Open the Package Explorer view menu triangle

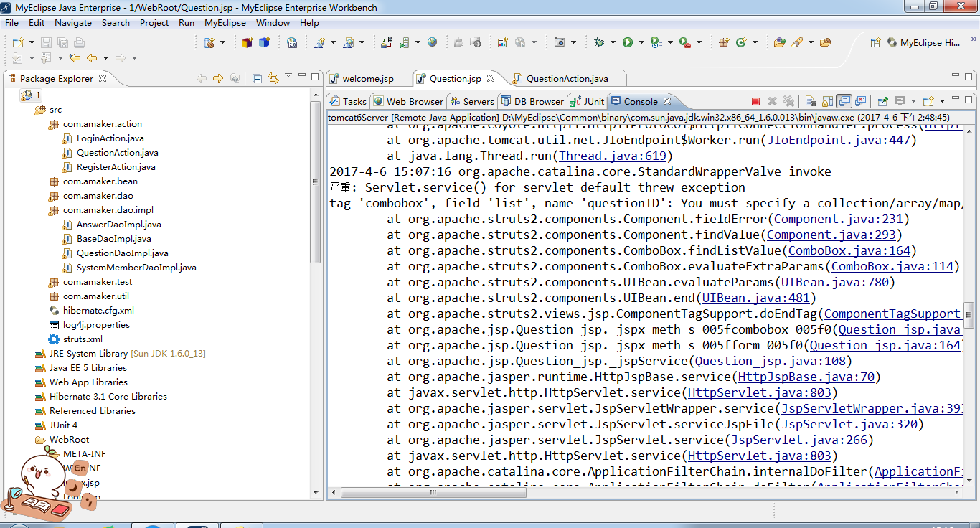[288, 75]
